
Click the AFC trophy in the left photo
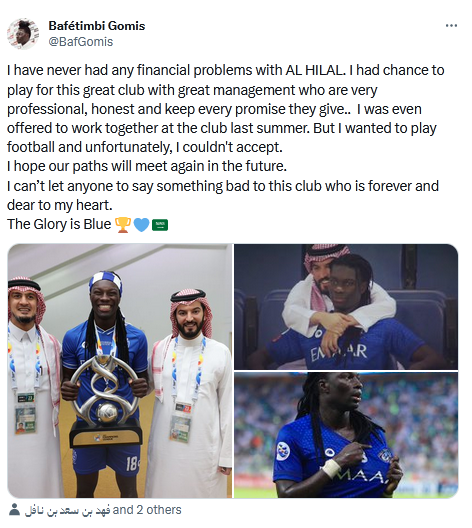tap(105, 401)
